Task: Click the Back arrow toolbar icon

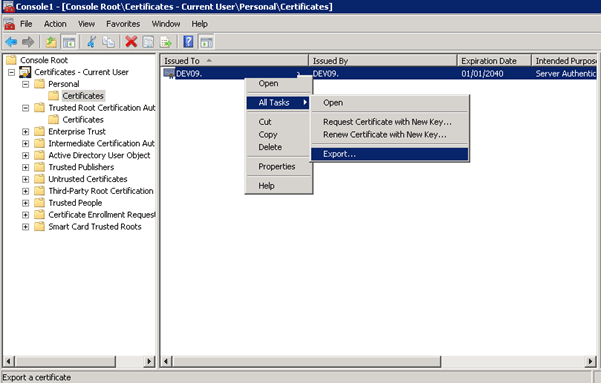Action: point(11,42)
